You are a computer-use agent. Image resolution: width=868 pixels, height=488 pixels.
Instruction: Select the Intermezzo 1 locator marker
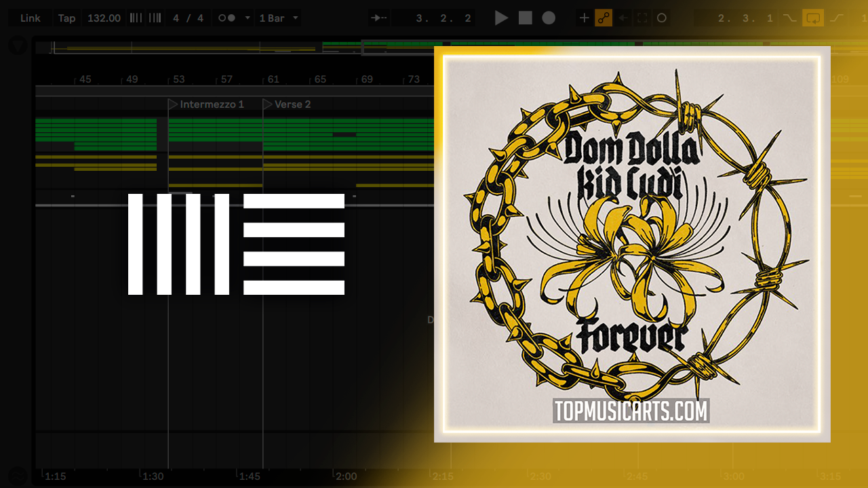[173, 104]
